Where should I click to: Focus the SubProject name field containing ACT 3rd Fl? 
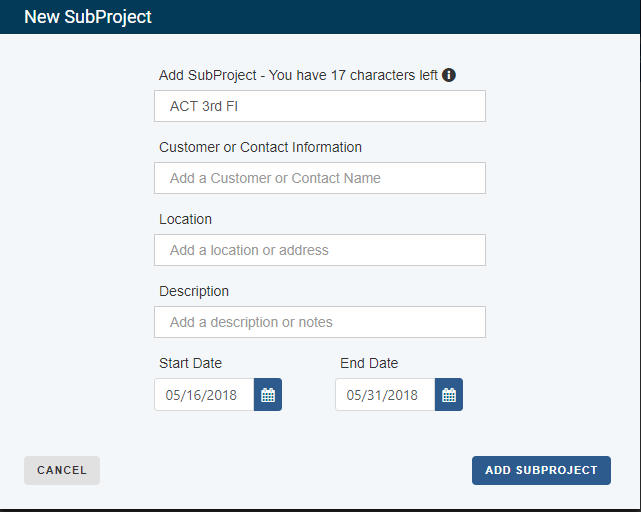click(x=320, y=106)
